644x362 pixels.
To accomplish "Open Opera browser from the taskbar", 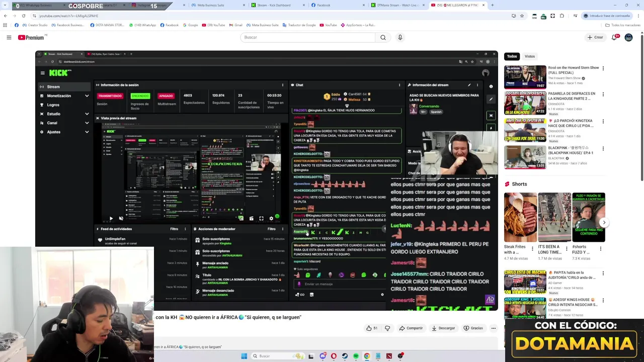I will pos(334,356).
